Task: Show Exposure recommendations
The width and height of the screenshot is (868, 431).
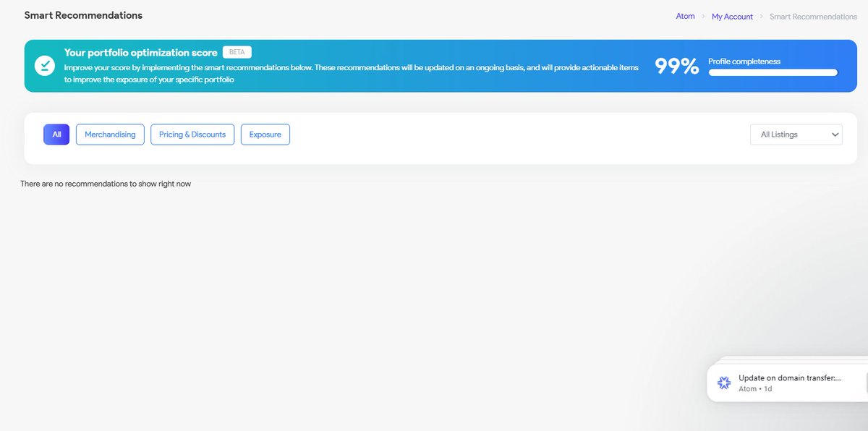Action: tap(265, 135)
